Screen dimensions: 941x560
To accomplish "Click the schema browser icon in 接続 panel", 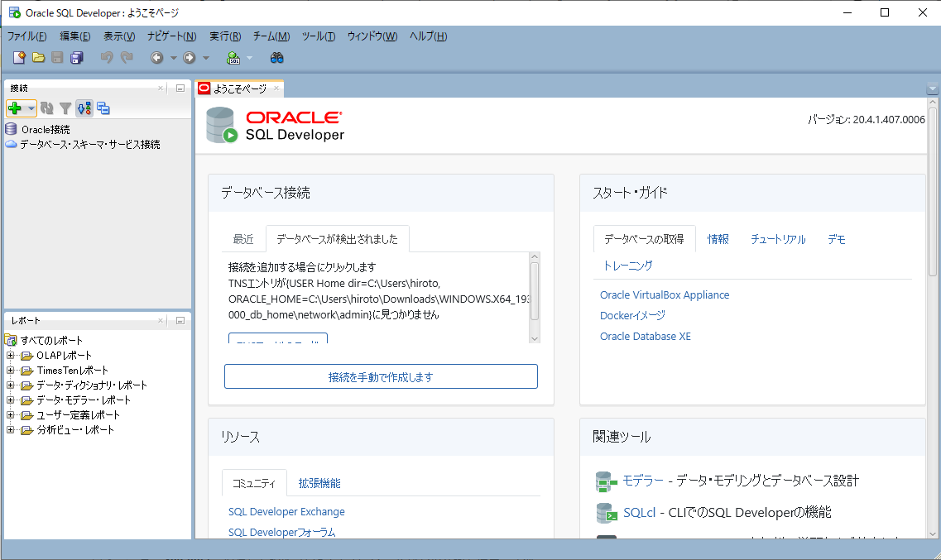I will (103, 108).
